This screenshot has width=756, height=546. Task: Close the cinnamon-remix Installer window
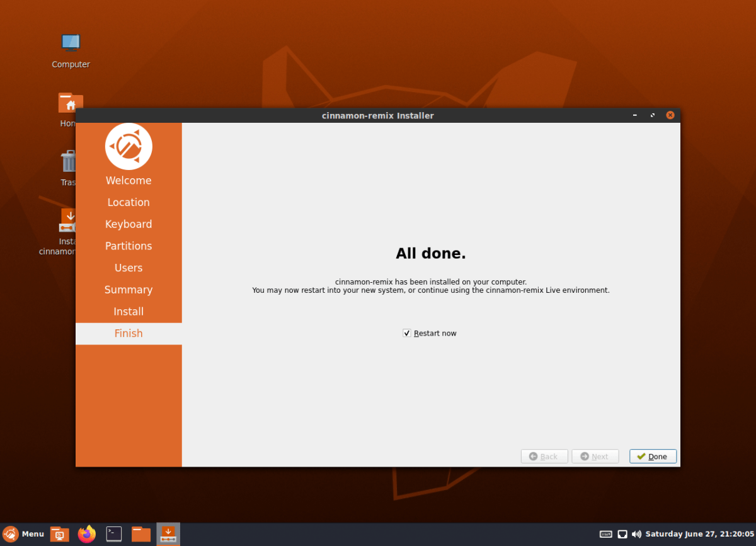(670, 115)
